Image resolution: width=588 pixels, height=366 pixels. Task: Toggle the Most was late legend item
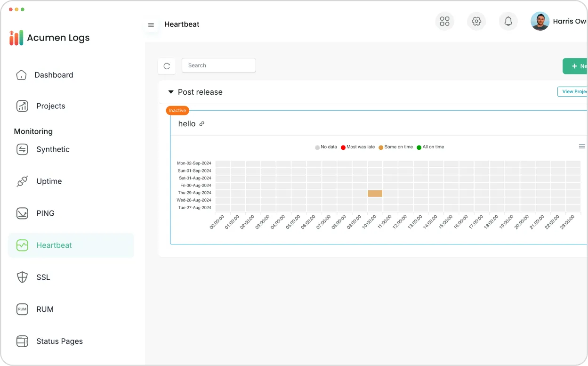[x=358, y=147]
